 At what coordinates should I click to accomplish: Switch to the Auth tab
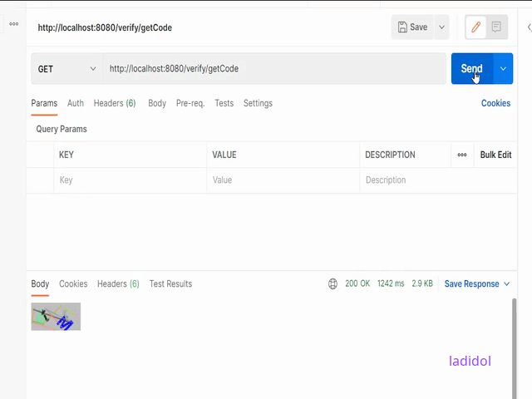[x=76, y=104]
